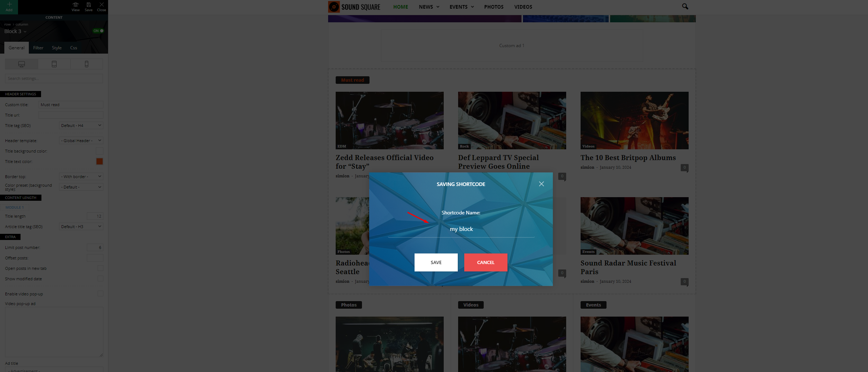Open Header template dropdown
The height and width of the screenshot is (372, 868).
pos(81,141)
